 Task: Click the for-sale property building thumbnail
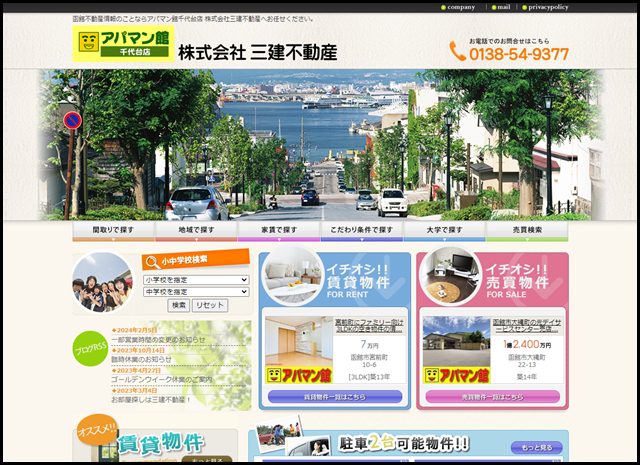(456, 350)
